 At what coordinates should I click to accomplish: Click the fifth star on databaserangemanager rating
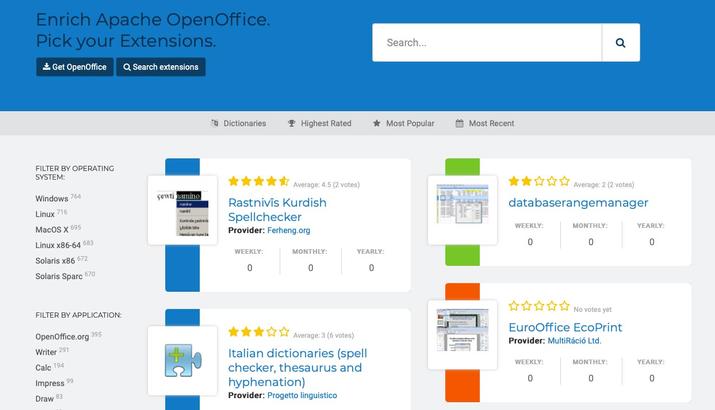pos(565,182)
